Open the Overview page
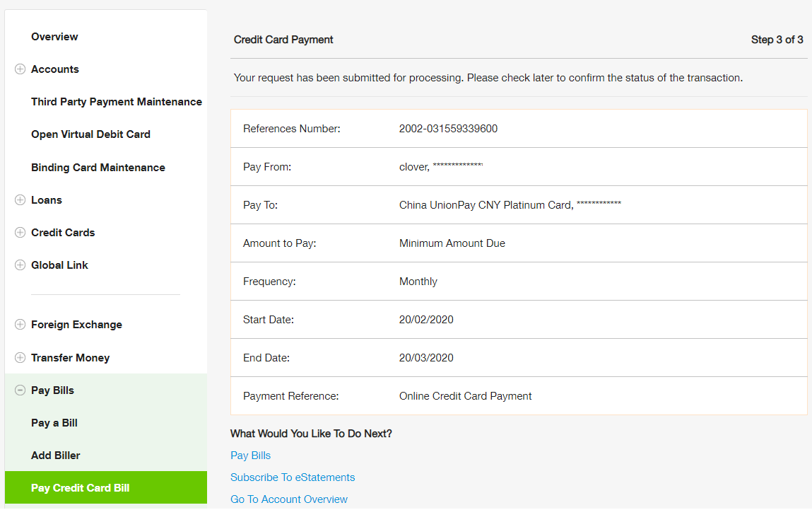This screenshot has width=812, height=510. [x=55, y=36]
